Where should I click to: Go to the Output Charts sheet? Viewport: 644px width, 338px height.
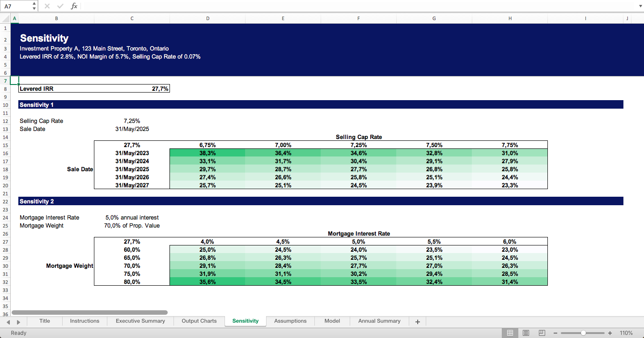point(199,321)
